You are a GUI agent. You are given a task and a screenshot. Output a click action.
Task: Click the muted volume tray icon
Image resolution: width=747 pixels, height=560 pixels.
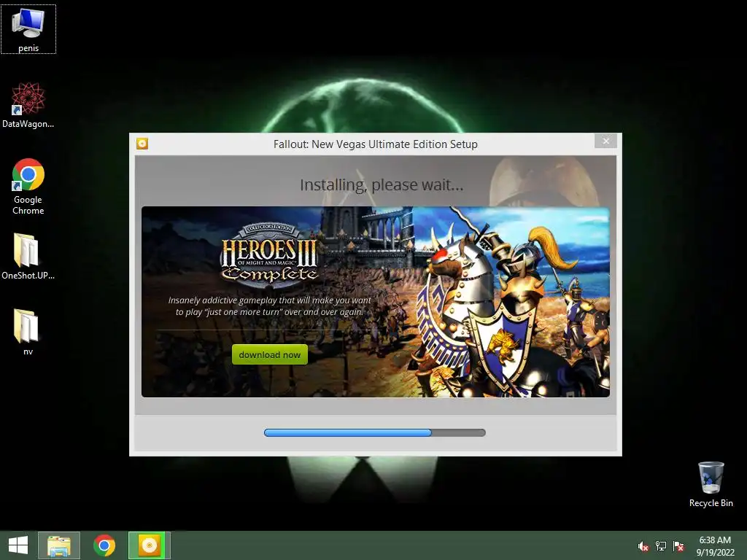click(643, 546)
